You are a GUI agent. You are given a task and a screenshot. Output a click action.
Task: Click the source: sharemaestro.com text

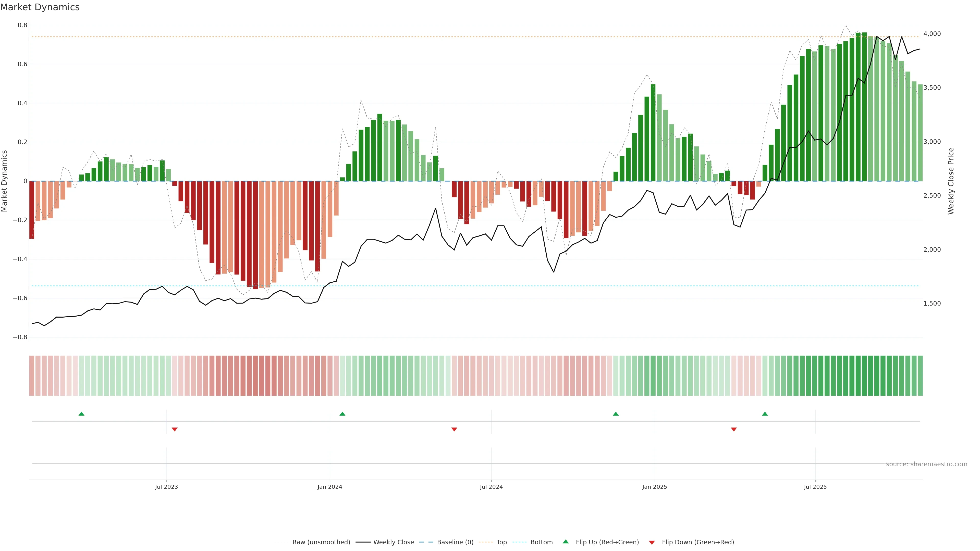click(926, 464)
